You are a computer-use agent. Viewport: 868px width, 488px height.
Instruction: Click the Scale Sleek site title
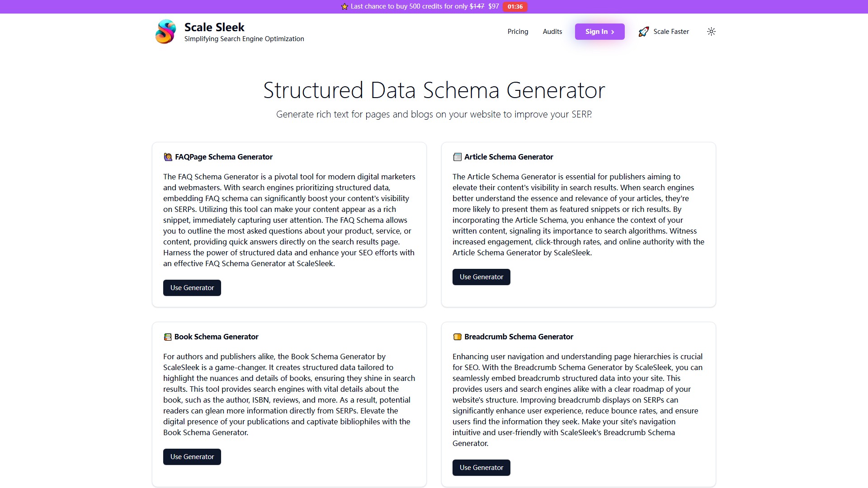click(214, 27)
